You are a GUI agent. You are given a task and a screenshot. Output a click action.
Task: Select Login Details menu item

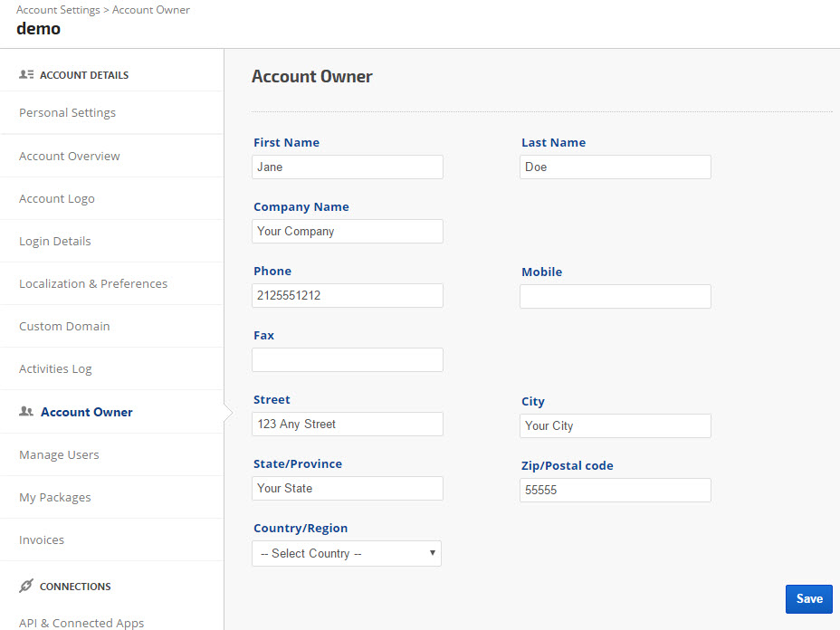pyautogui.click(x=55, y=242)
